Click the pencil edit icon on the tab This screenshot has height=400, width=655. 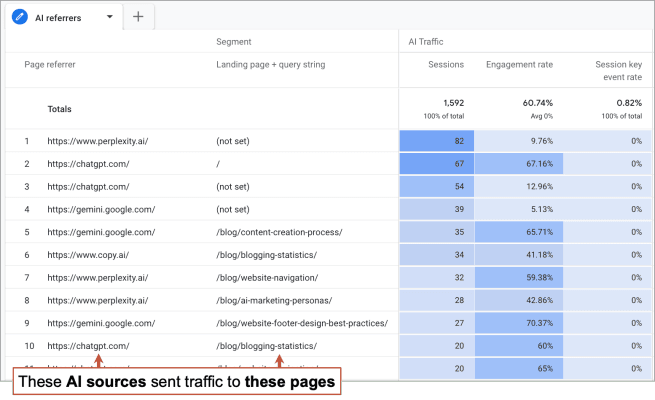tap(20, 16)
